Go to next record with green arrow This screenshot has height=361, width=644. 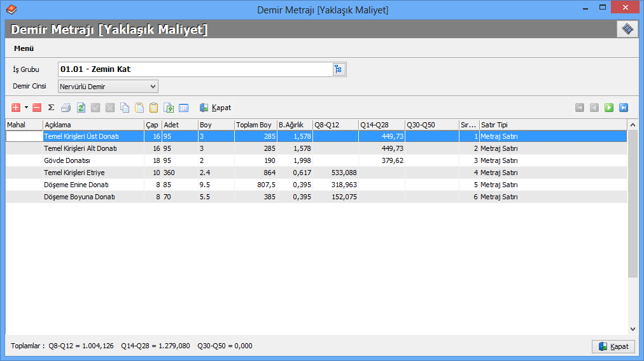point(609,108)
